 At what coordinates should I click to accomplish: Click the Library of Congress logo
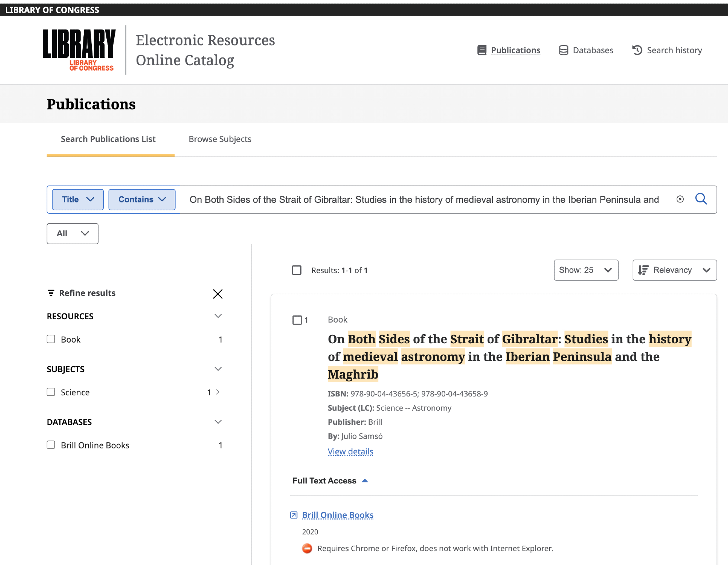pos(79,50)
